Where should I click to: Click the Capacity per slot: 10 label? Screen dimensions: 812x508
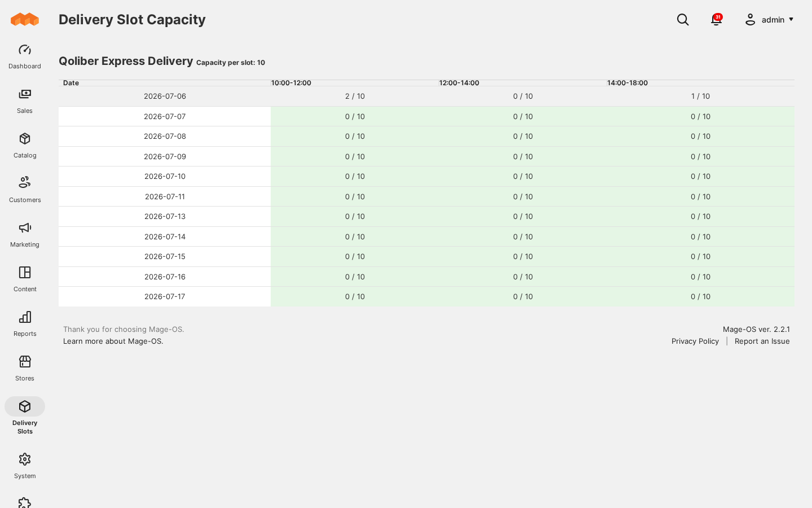pyautogui.click(x=231, y=63)
